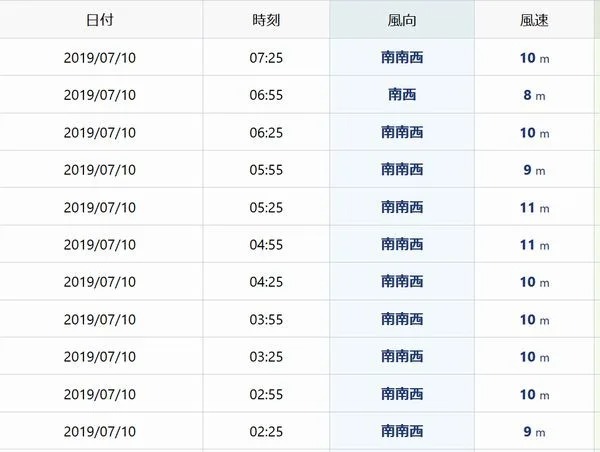Select wind direction 南南西 at 03:55
This screenshot has width=600, height=452.
pos(402,319)
